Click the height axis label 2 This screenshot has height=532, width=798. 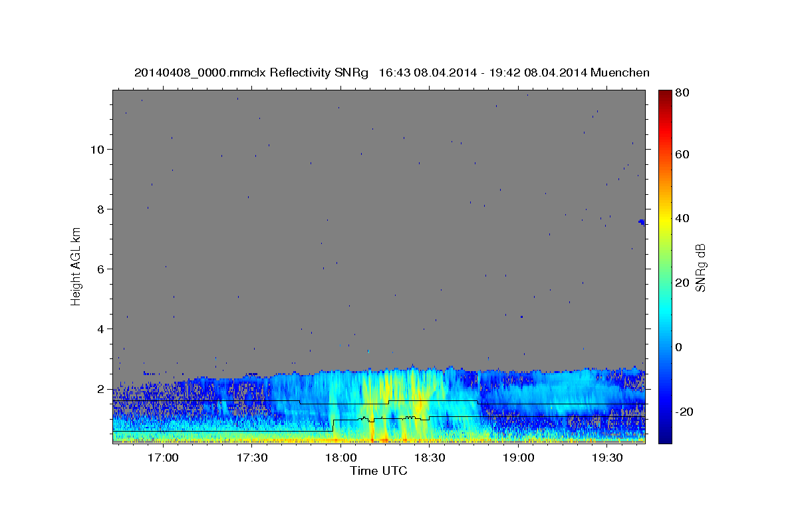click(x=101, y=388)
